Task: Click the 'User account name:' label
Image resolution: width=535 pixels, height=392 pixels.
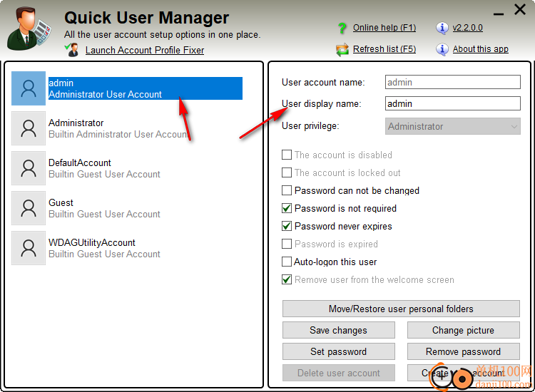Action: 323,82
